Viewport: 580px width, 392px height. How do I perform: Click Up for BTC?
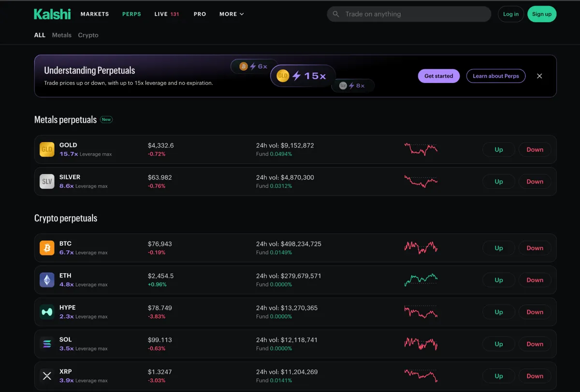(x=499, y=248)
